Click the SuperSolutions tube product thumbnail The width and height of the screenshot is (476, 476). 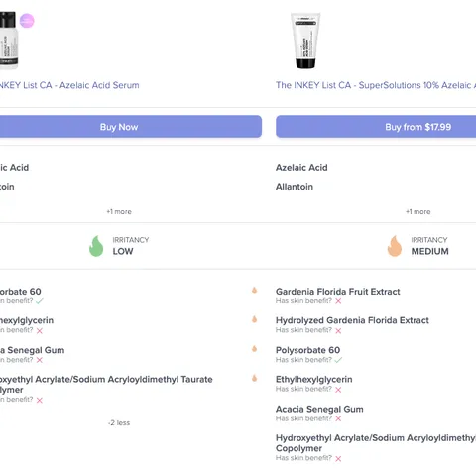305,41
